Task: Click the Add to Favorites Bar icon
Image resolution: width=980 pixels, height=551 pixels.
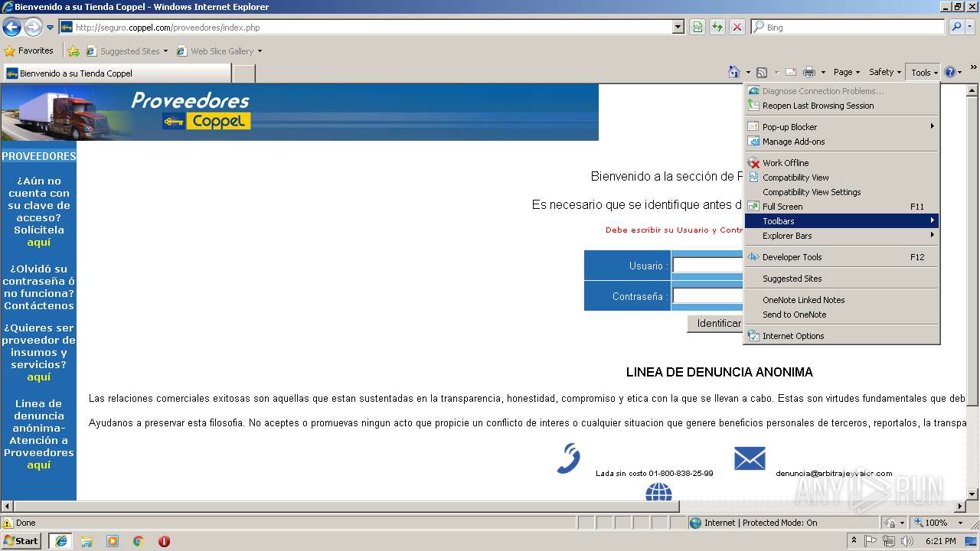Action: 73,51
